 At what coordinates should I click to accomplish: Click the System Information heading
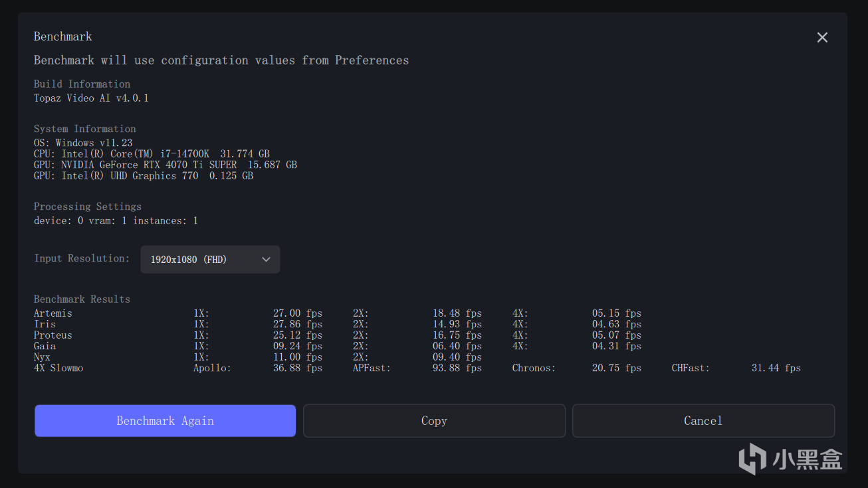coord(85,129)
